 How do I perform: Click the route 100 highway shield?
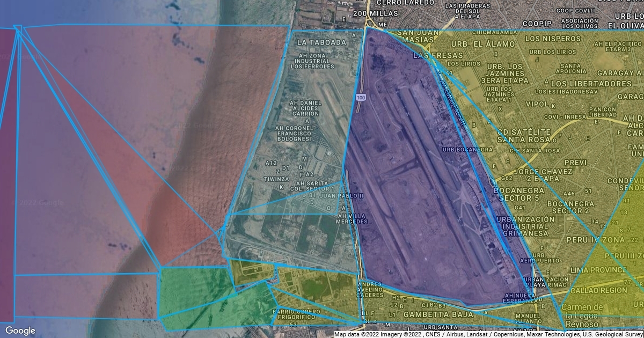[x=361, y=97]
